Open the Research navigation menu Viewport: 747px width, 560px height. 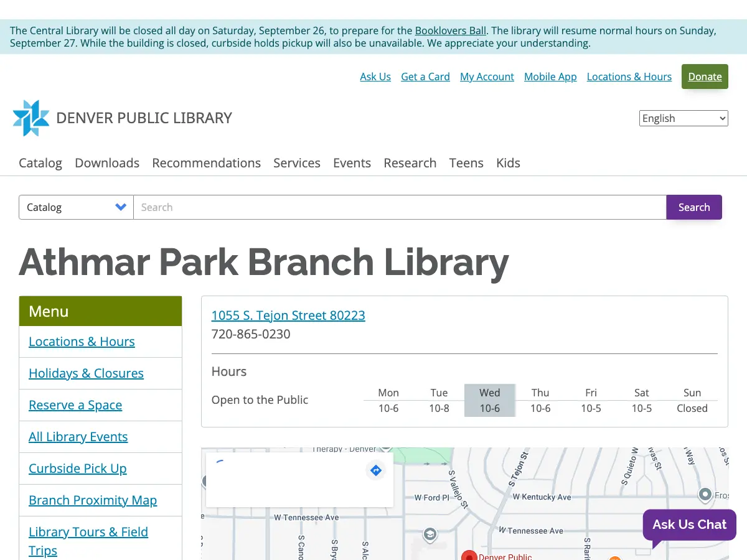[x=410, y=163]
